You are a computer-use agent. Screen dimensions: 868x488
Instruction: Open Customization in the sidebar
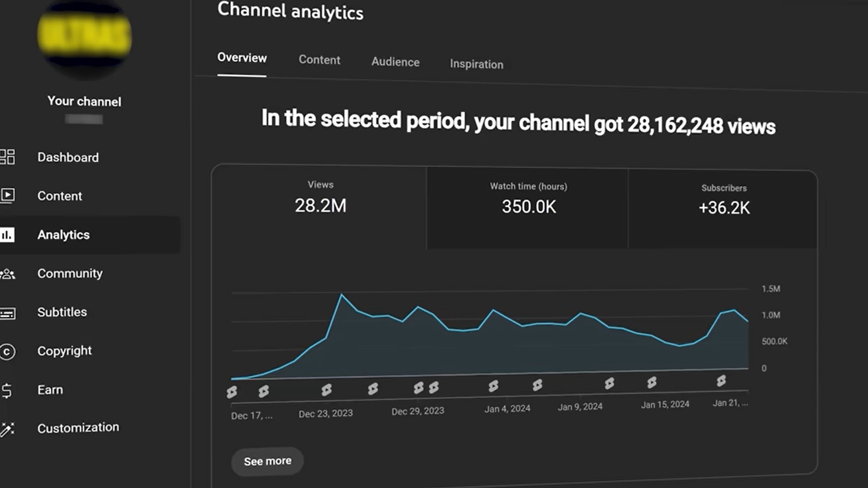78,428
